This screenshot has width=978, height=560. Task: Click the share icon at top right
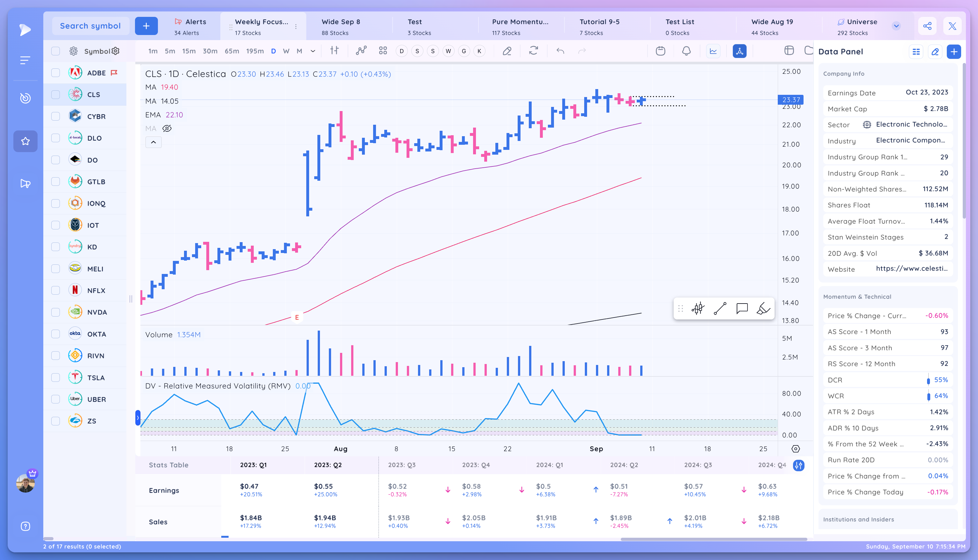point(927,26)
